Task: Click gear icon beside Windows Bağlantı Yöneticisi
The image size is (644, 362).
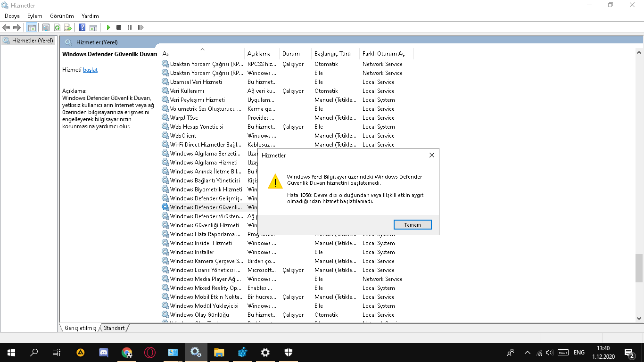Action: tap(165, 180)
